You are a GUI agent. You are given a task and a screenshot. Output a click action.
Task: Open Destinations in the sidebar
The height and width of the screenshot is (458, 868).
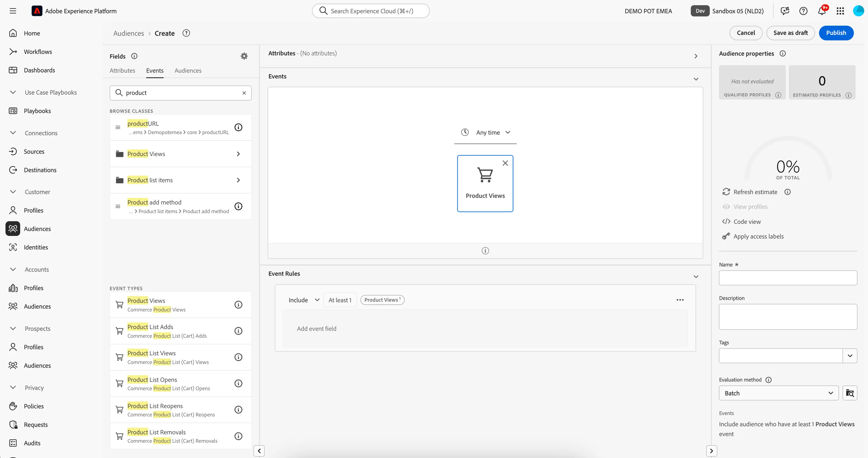pos(40,170)
